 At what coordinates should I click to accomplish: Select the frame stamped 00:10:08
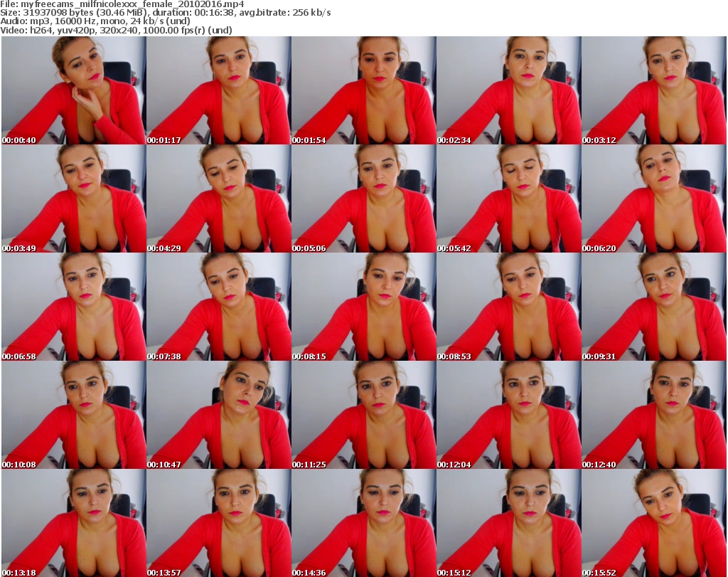coord(73,415)
